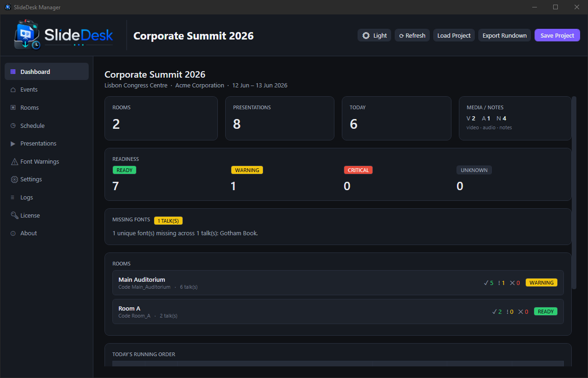Click the READY badge on Room A

point(546,312)
